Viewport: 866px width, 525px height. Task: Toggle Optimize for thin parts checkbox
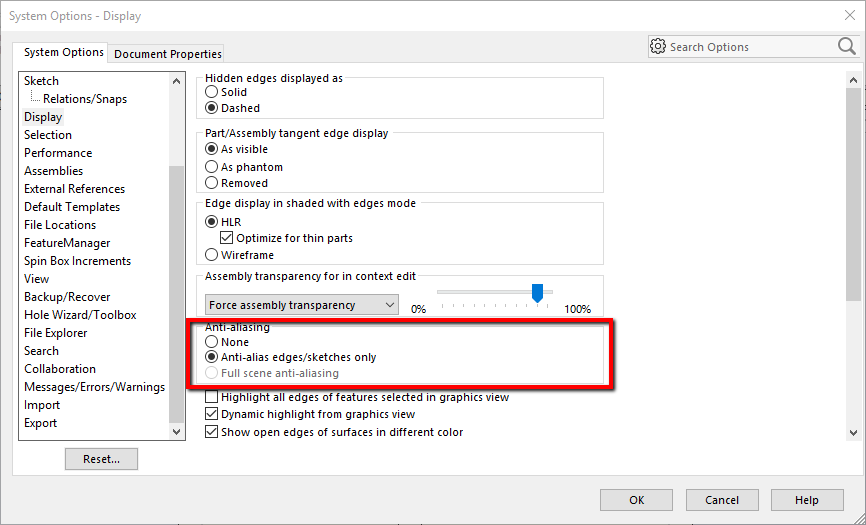pos(226,238)
